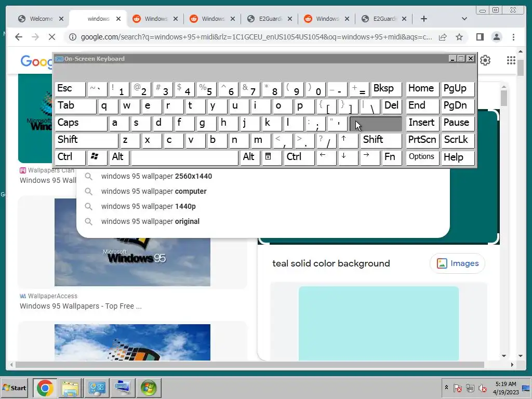This screenshot has width=532, height=399.
Task: Open the Google apps grid
Action: coord(511,60)
